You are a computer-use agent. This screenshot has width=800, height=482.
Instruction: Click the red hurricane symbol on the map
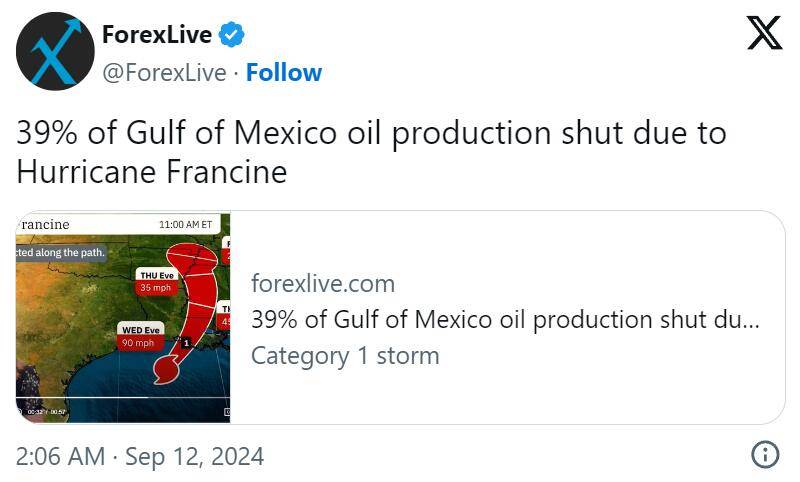[166, 369]
